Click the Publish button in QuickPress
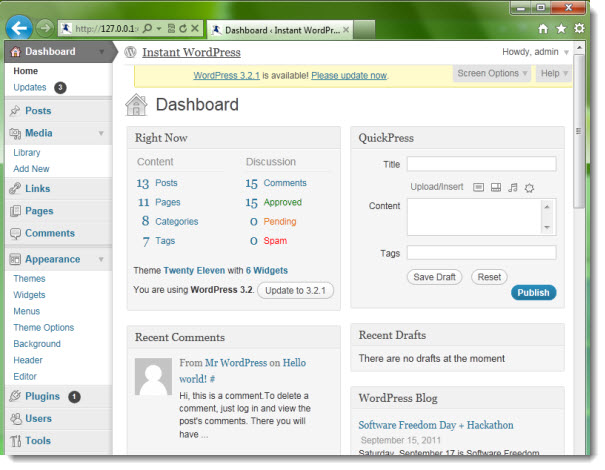Viewport: 605px width, 470px height. [x=534, y=292]
